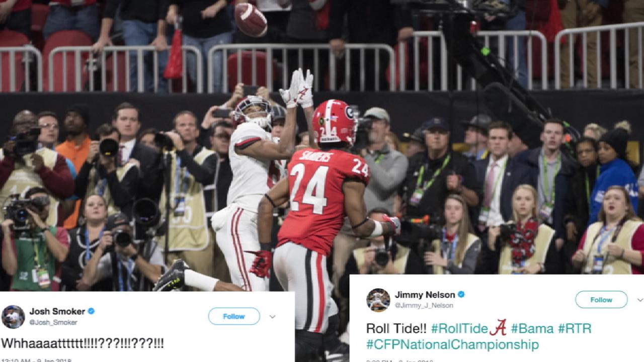644x362 pixels.
Task: Click Jimmy Nelson's verified badge
Action: pyautogui.click(x=461, y=295)
